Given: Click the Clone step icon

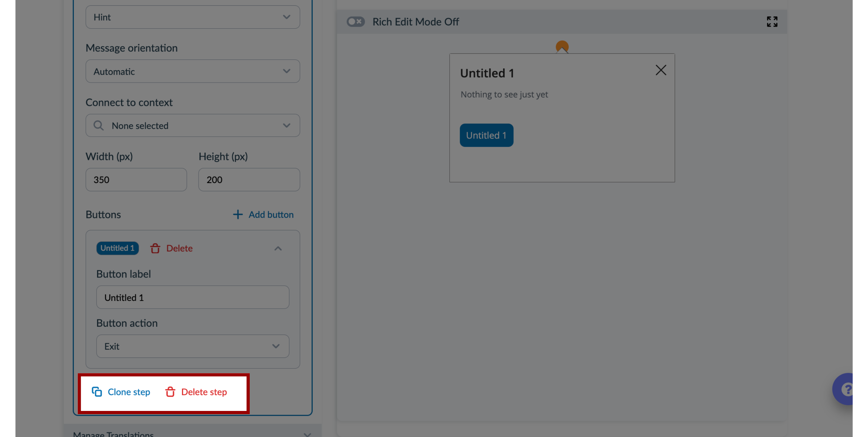Looking at the screenshot, I should (x=97, y=391).
